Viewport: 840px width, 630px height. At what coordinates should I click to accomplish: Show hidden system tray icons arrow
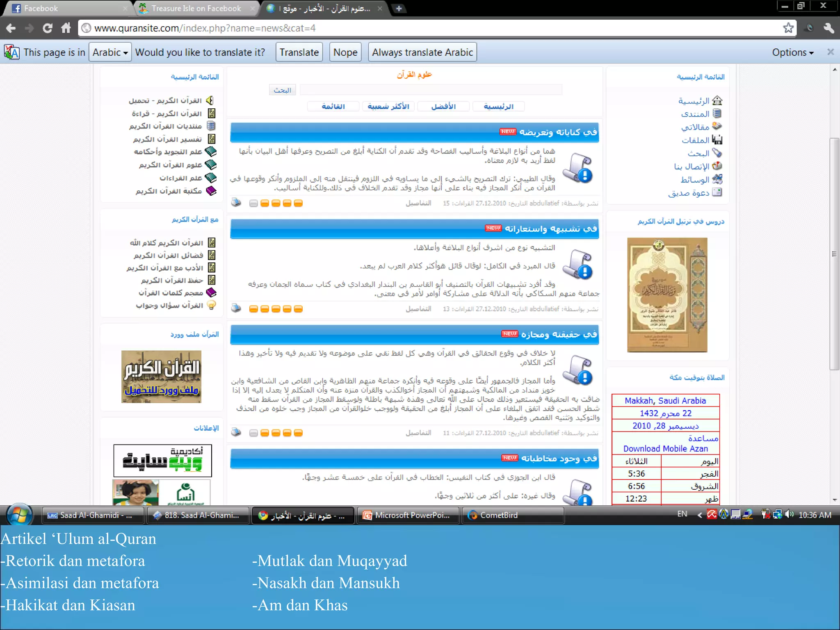click(700, 515)
